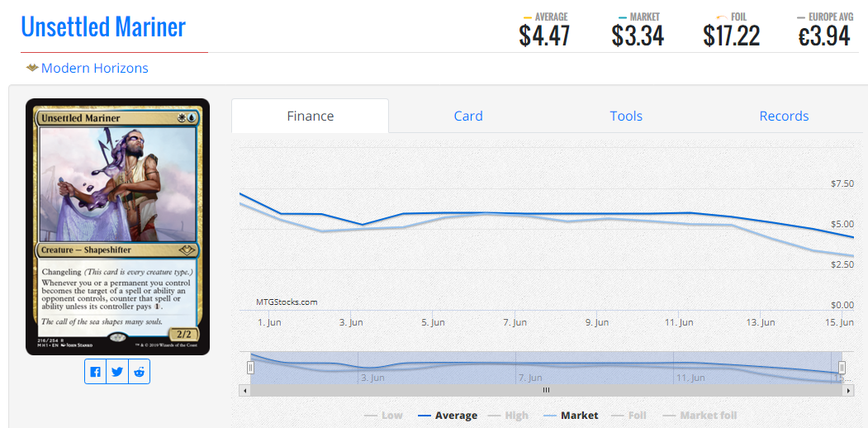Hide the Average price line
868x428 pixels.
point(448,416)
